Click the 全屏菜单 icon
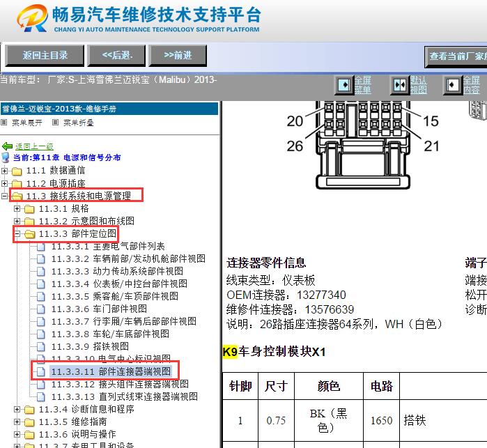This screenshot has height=448, width=487. [344, 85]
